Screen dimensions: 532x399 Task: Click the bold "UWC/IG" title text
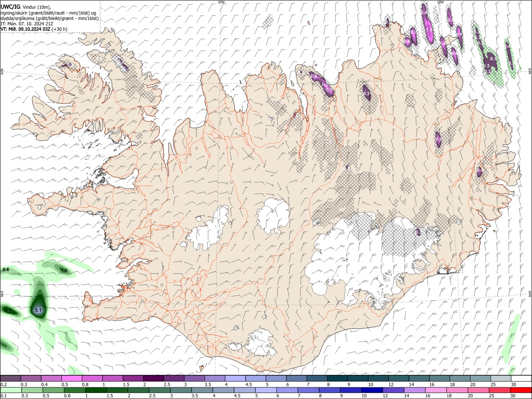10,6
